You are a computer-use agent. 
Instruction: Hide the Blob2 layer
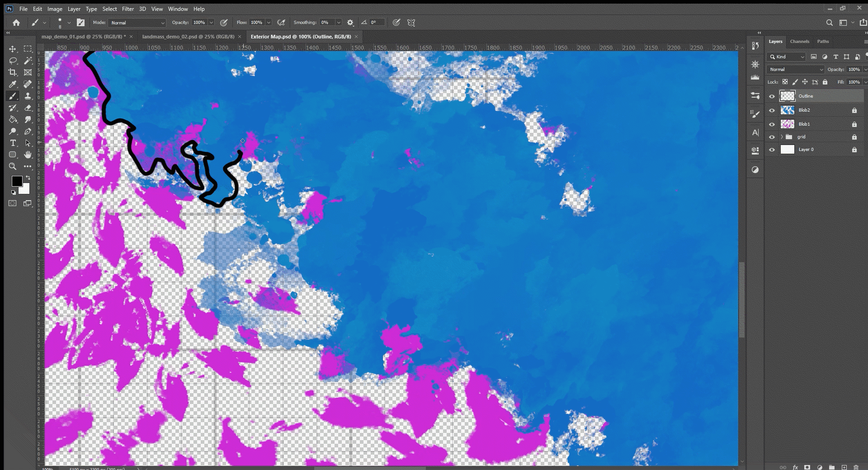772,110
